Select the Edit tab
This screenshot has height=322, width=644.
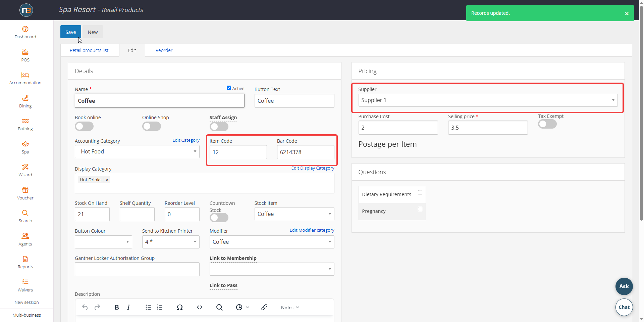tap(132, 50)
